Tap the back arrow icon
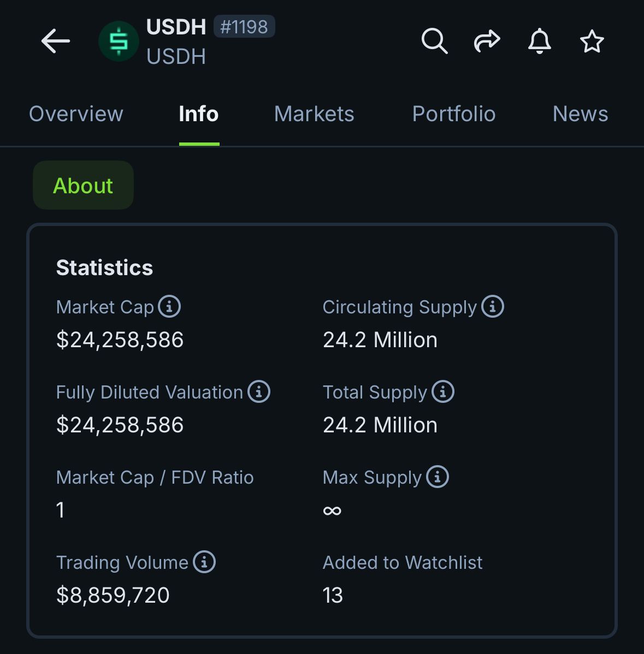Screen dimensions: 644x654 point(56,41)
